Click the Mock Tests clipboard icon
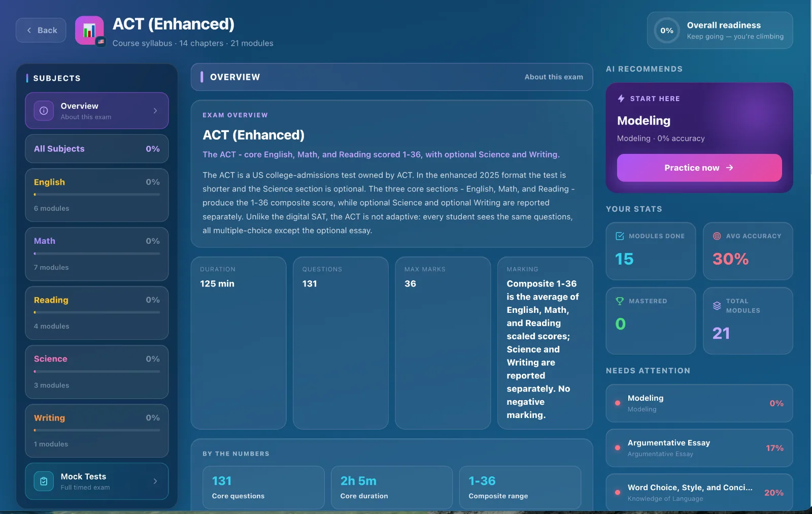This screenshot has width=812, height=514. [44, 481]
